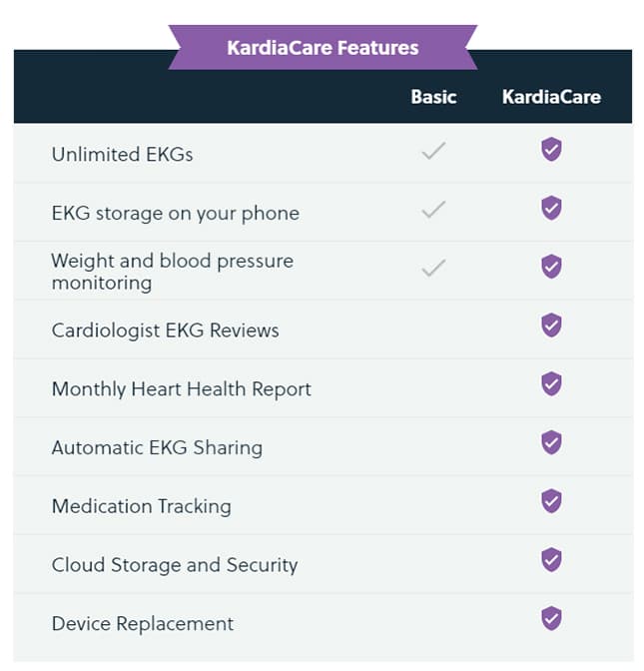
Task: Click shield icon for Device Replacement
Action: click(551, 618)
